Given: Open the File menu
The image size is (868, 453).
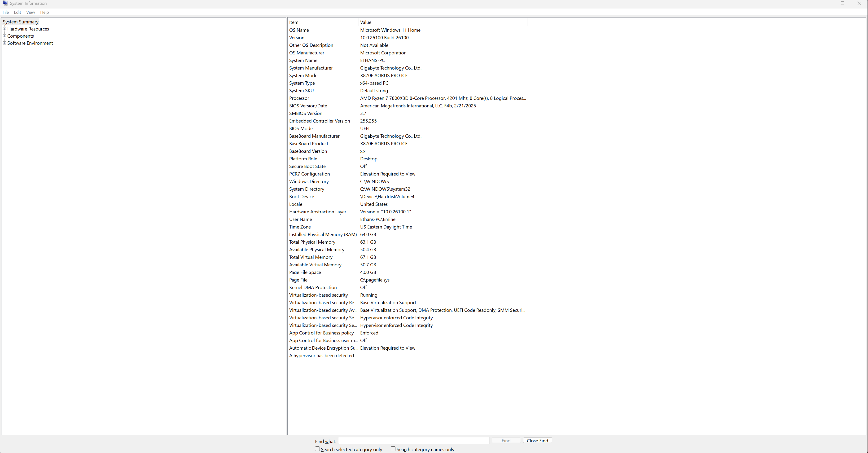Looking at the screenshot, I should click(6, 12).
